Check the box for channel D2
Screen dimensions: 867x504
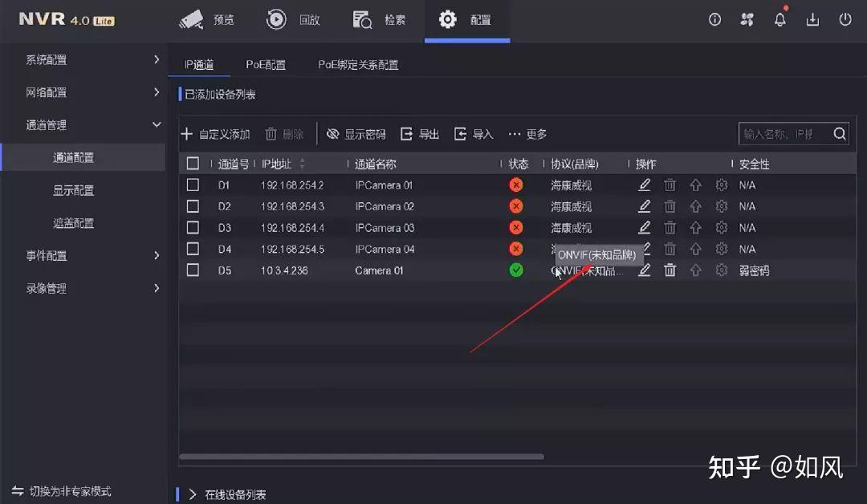pyautogui.click(x=193, y=206)
